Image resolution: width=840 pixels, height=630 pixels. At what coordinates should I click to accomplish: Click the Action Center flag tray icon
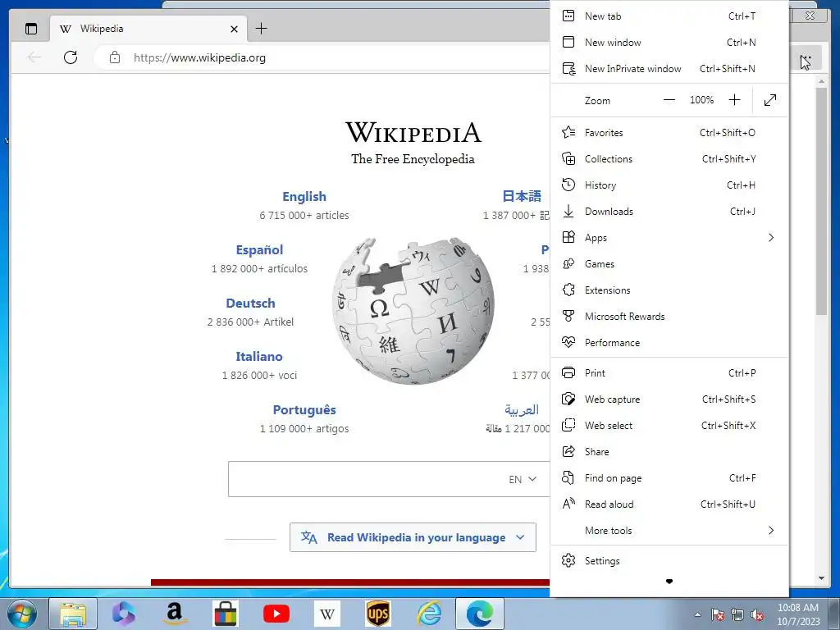(718, 614)
